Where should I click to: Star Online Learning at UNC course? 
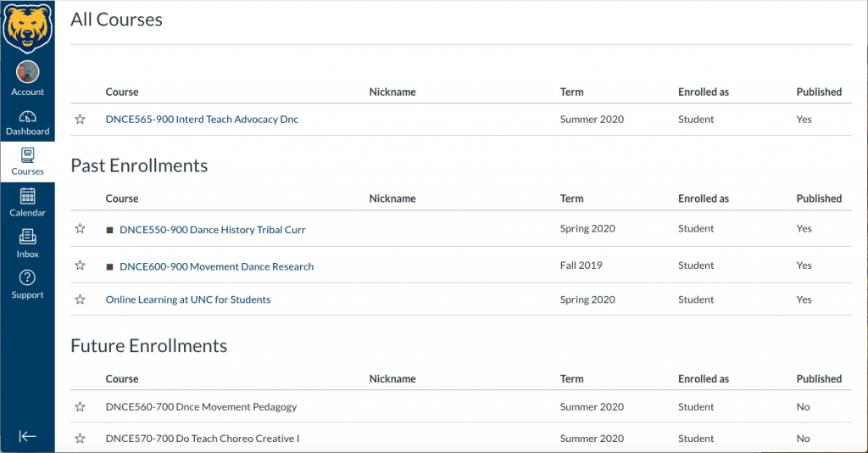point(81,299)
